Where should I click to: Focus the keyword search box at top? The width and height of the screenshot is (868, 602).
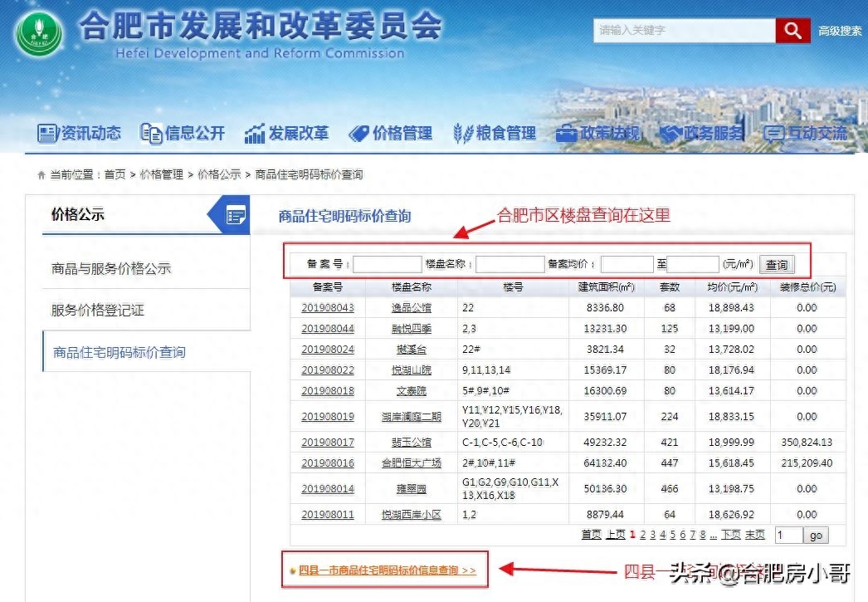point(685,31)
